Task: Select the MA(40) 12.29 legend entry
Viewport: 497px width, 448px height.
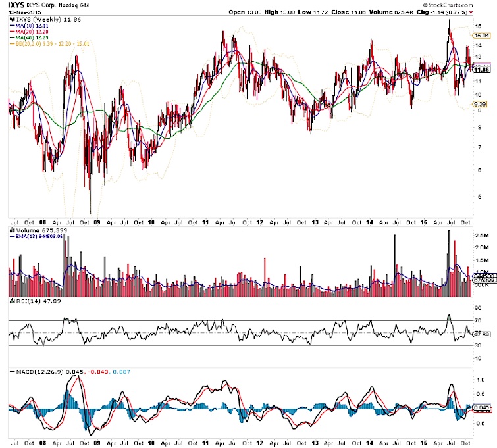Action: pyautogui.click(x=32, y=37)
